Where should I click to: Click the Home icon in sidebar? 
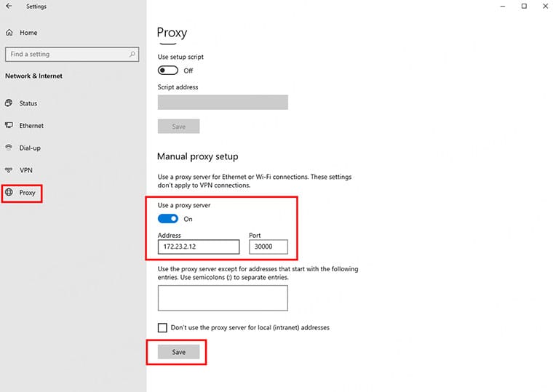(x=9, y=33)
